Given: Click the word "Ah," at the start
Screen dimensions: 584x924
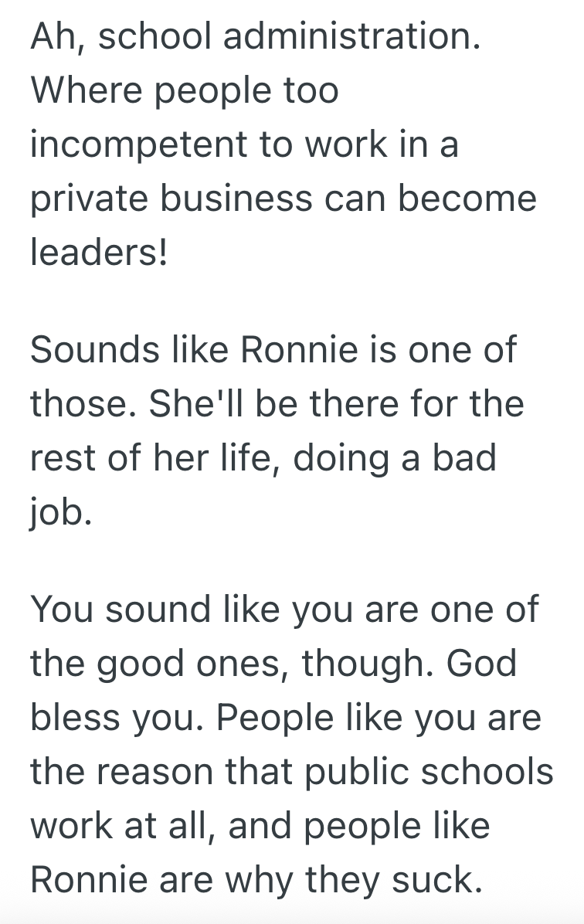Looking at the screenshot, I should coord(57,37).
